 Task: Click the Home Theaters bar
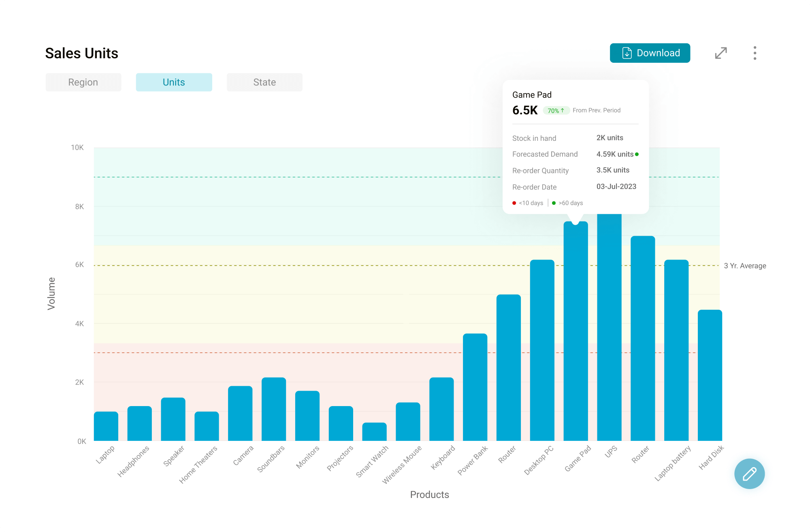pos(207,426)
